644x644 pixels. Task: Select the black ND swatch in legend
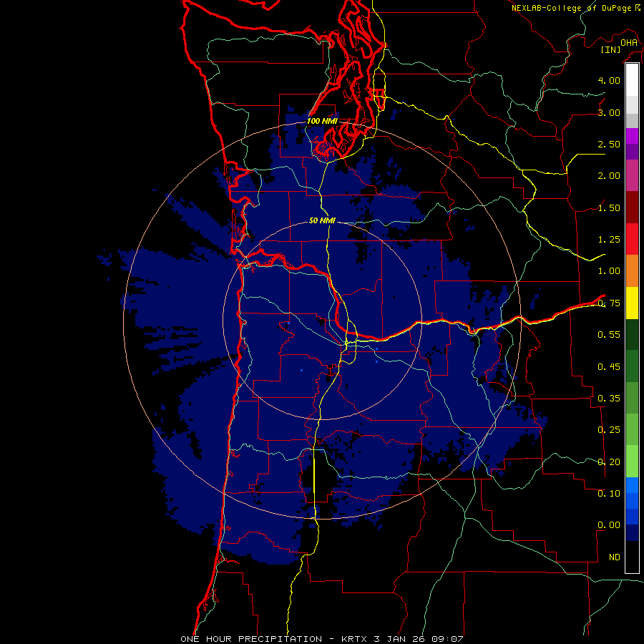point(632,557)
